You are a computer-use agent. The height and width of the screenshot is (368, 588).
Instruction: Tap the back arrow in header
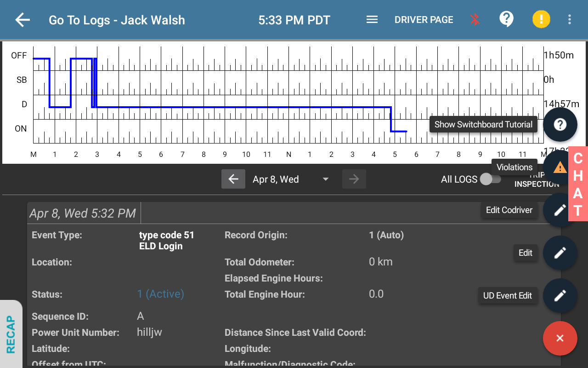(x=22, y=20)
